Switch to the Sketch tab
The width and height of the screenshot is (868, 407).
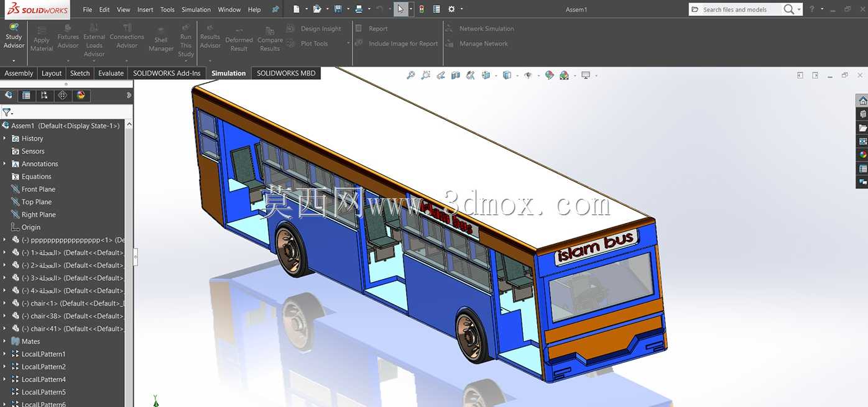click(80, 73)
